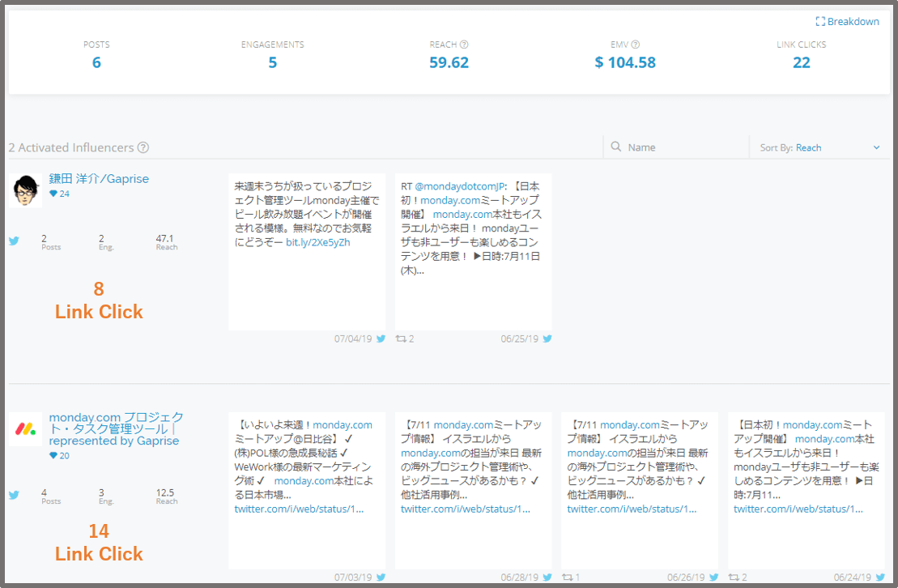The width and height of the screenshot is (898, 588).
Task: Click the 07/04/19 post card
Action: click(307, 252)
